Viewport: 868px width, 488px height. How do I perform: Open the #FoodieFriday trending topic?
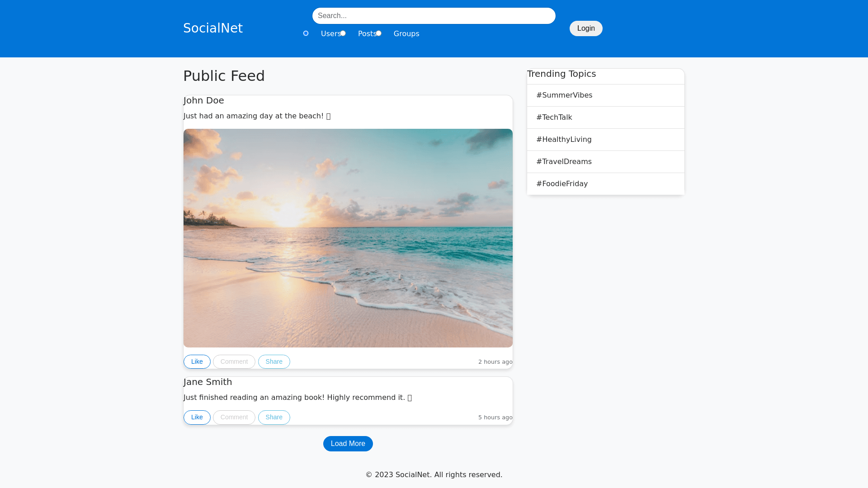tap(562, 184)
